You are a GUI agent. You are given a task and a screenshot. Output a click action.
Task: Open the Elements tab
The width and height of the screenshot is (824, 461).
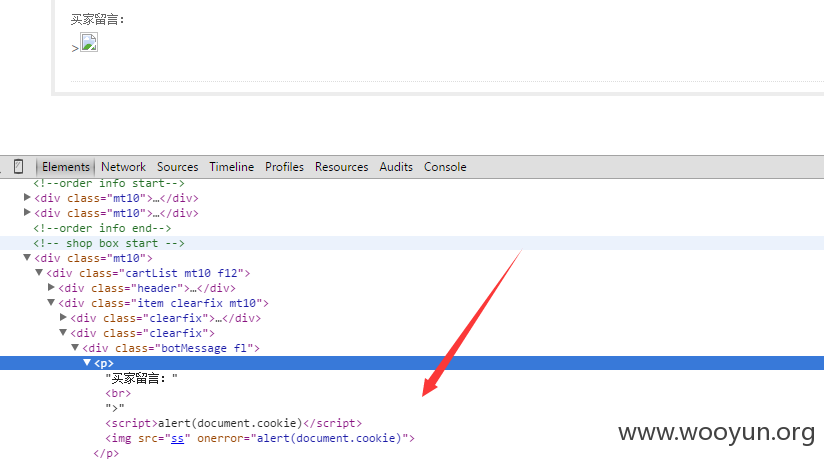(x=66, y=167)
